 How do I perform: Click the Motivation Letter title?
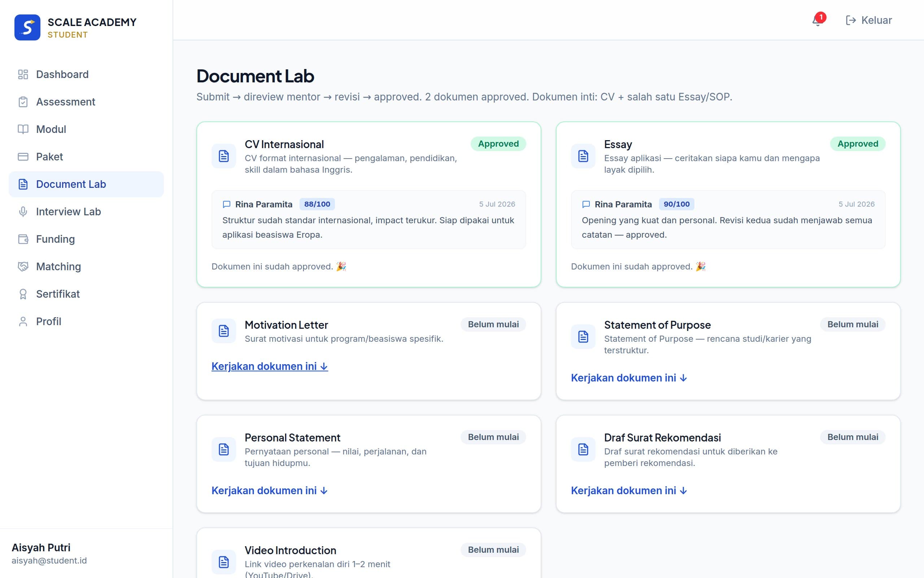[x=286, y=325]
